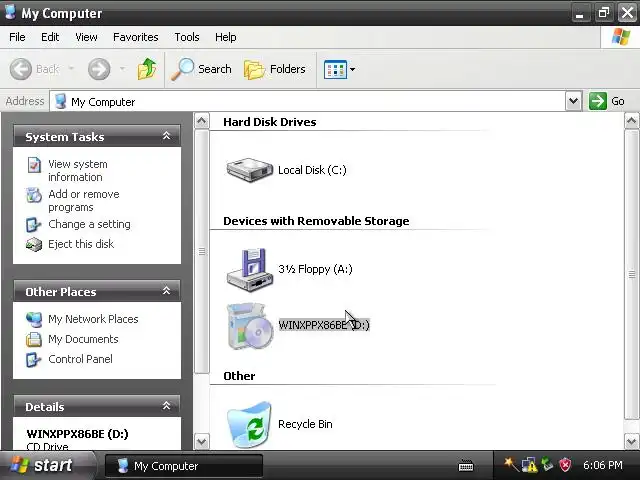Click the Local Disk (C:) label

click(x=312, y=170)
